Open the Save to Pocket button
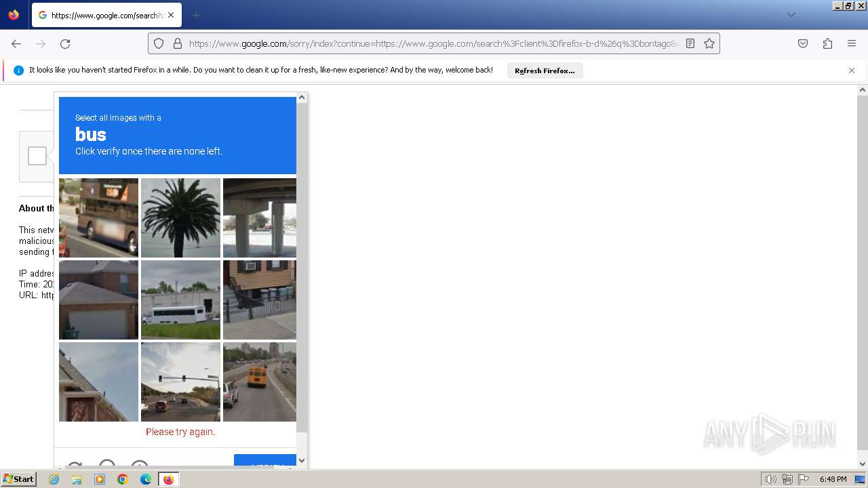The width and height of the screenshot is (868, 488). [803, 43]
